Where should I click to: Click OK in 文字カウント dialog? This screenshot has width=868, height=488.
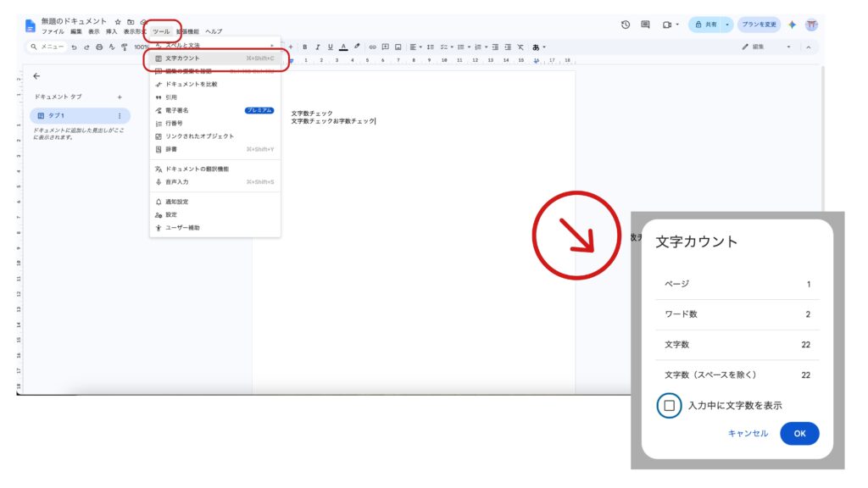[799, 433]
